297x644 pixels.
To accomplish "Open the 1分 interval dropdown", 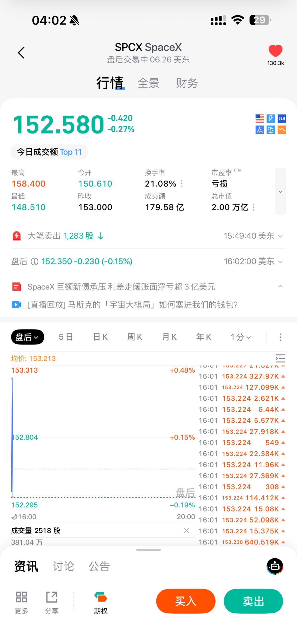I will 241,337.
